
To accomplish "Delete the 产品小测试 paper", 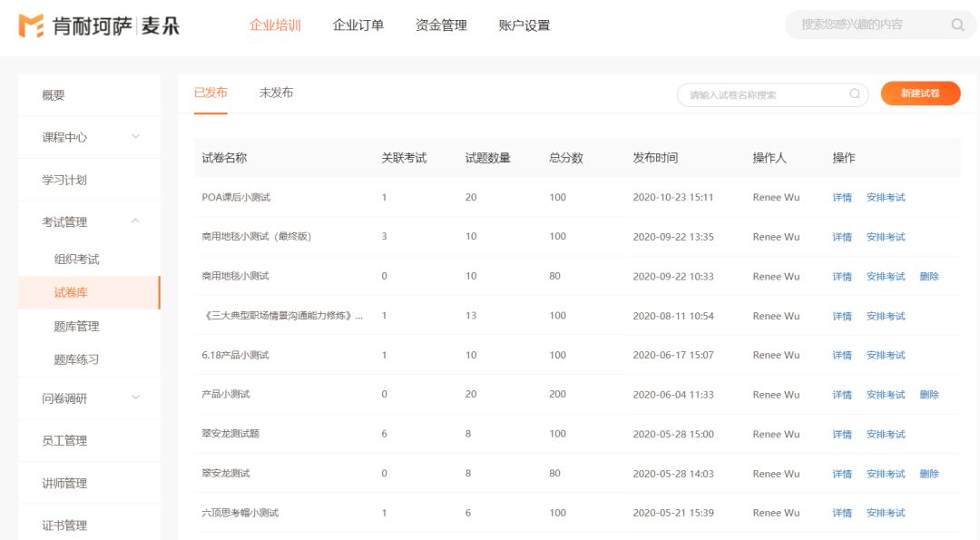I will pyautogui.click(x=929, y=395).
